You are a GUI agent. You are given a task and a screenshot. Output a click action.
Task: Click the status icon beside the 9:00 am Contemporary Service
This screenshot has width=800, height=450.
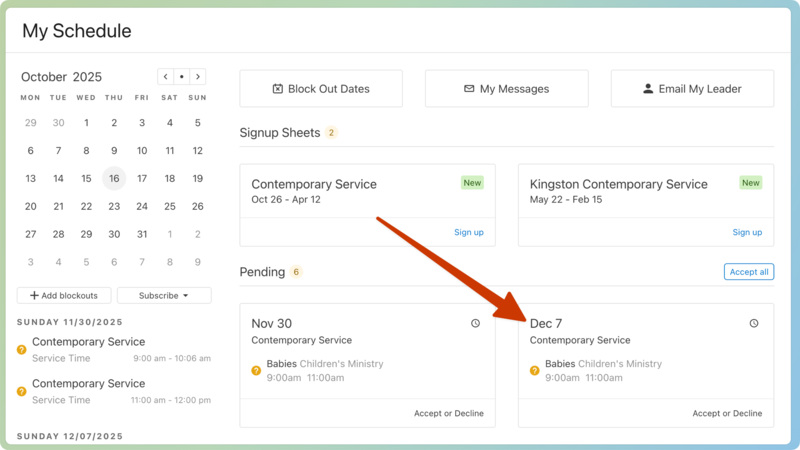click(22, 350)
